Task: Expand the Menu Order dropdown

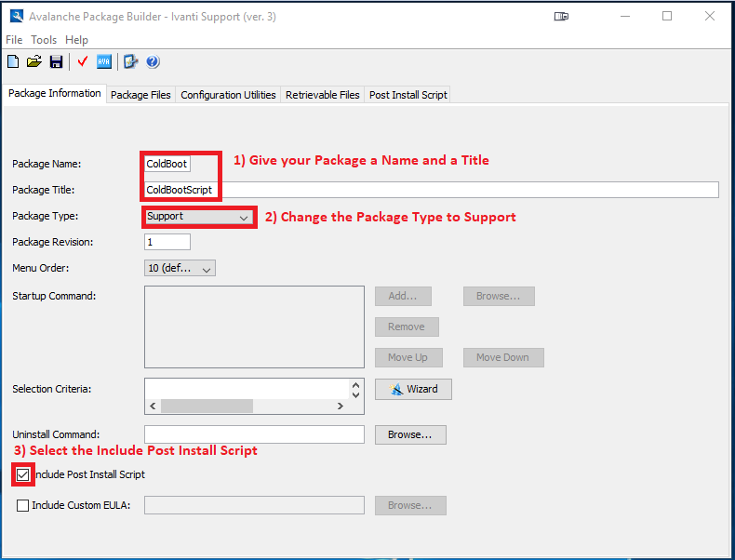Action: pos(180,268)
